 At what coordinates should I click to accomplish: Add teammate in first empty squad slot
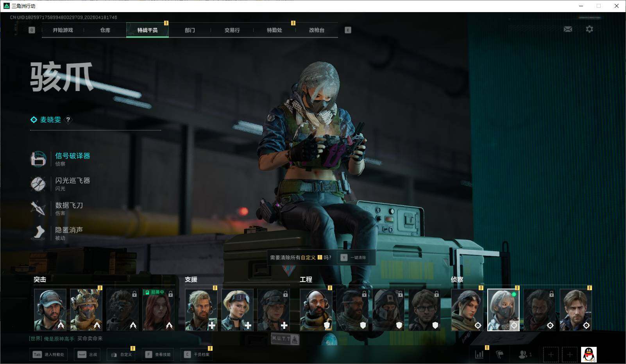coord(551,355)
